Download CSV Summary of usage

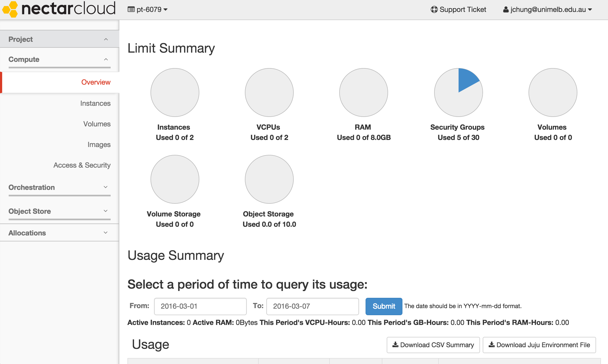433,345
